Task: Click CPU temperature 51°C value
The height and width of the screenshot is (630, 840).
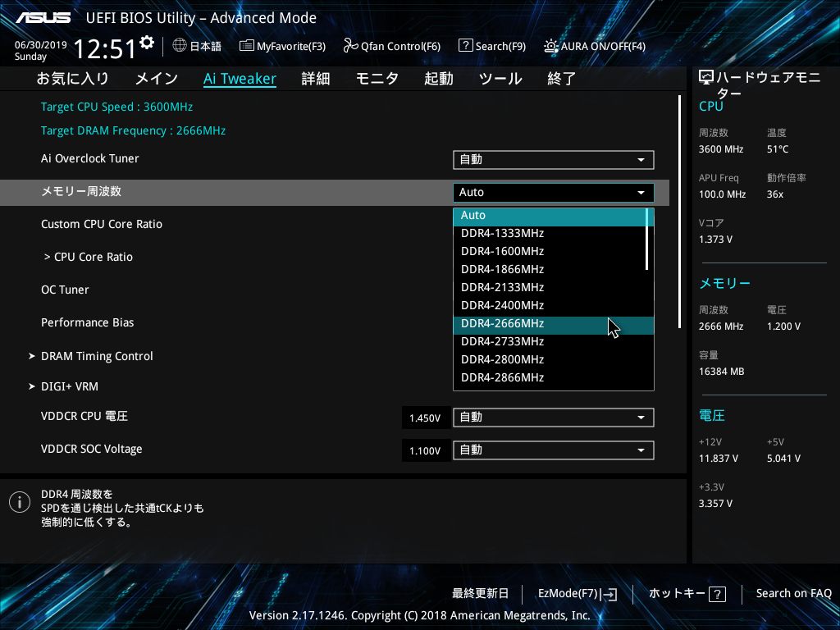Action: pyautogui.click(x=778, y=149)
